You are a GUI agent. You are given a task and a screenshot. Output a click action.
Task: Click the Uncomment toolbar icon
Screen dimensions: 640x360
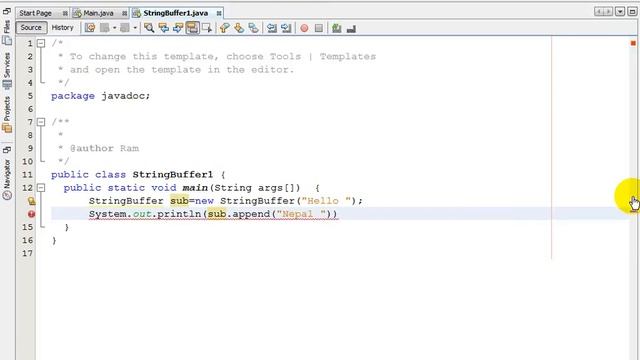click(351, 28)
